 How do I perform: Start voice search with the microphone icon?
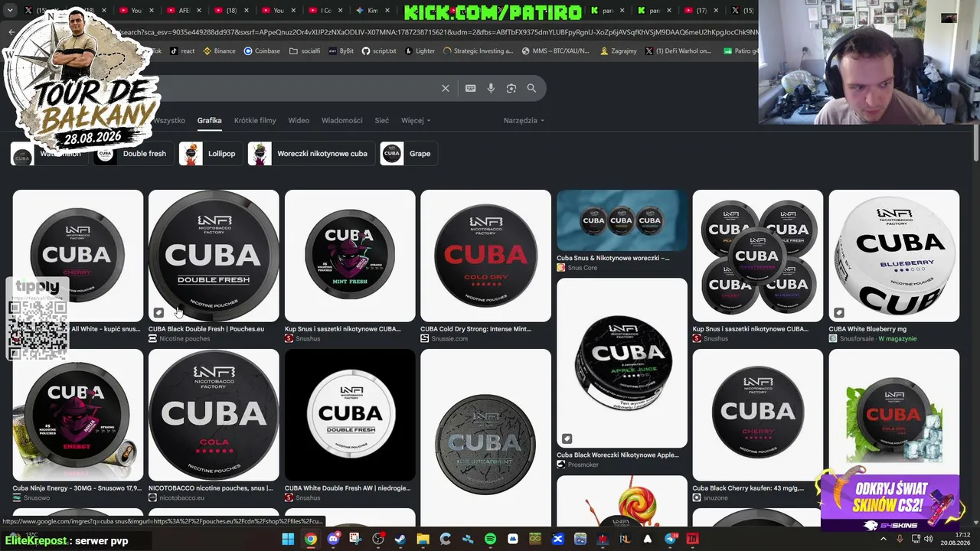[491, 88]
